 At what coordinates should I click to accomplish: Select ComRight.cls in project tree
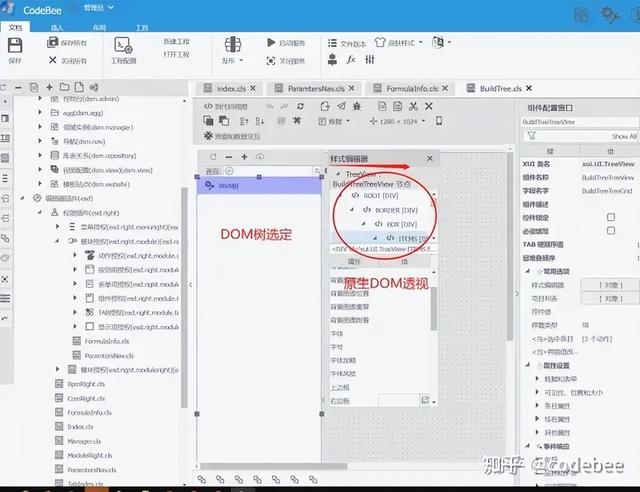(86, 398)
